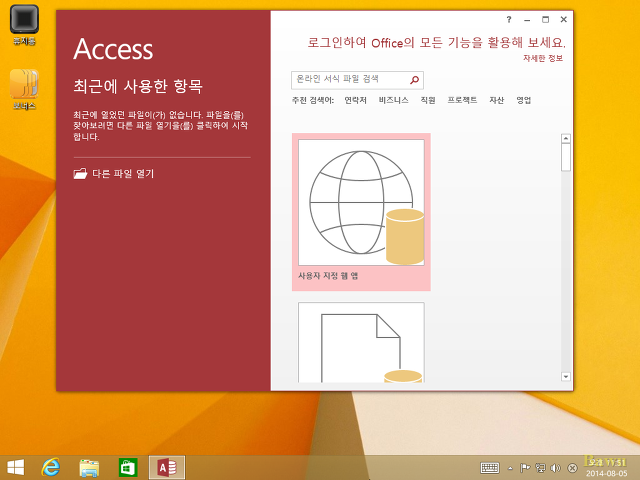The width and height of the screenshot is (640, 480).
Task: Select the 자산 suggested search
Action: 497,100
